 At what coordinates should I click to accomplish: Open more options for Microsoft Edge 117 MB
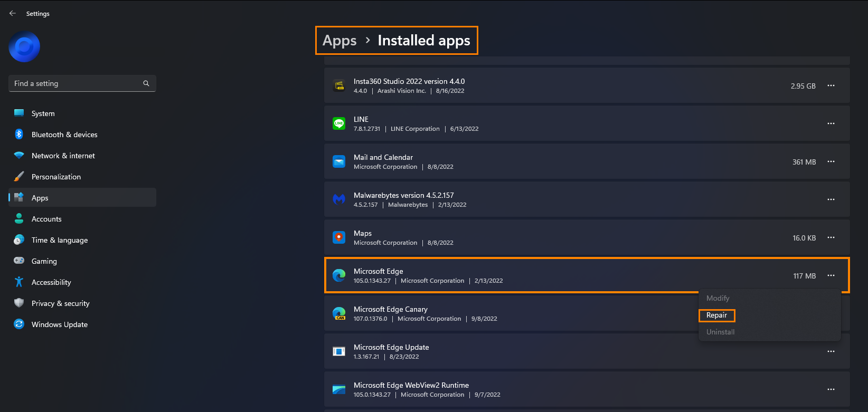click(831, 275)
